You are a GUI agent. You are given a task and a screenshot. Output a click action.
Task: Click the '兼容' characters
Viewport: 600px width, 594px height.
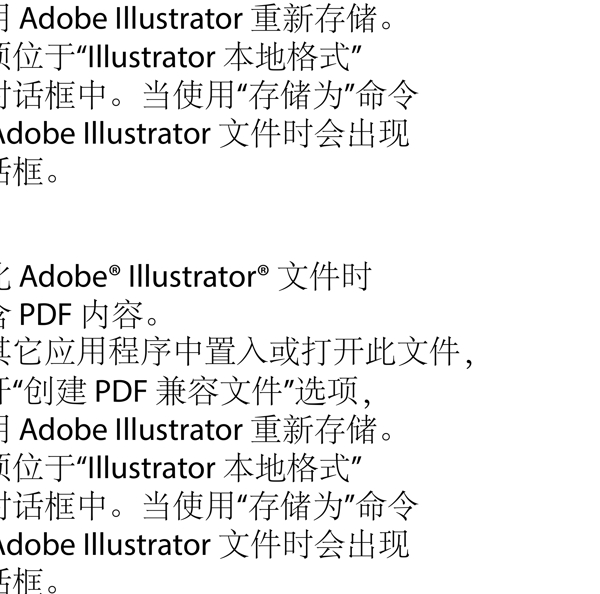click(x=186, y=391)
